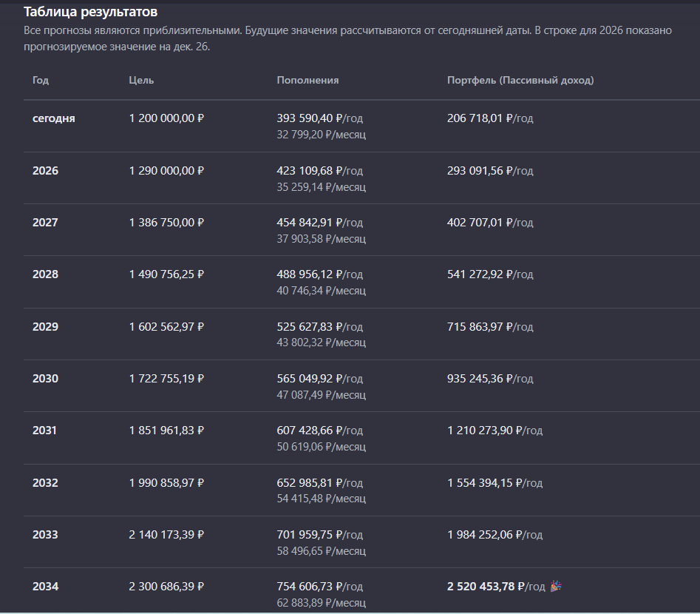Select goal value 2 300 686,39 ₽
This screenshot has width=700, height=614.
point(166,587)
